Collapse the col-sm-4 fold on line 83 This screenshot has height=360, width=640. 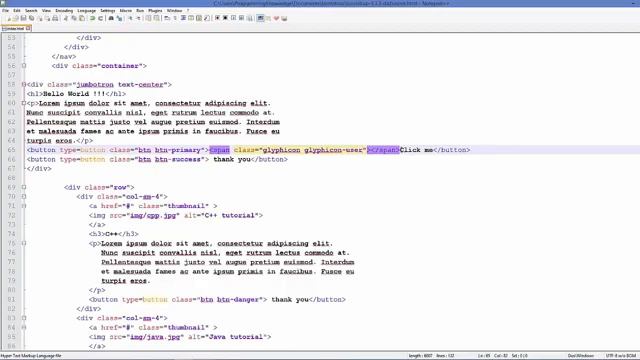[x=24, y=318]
